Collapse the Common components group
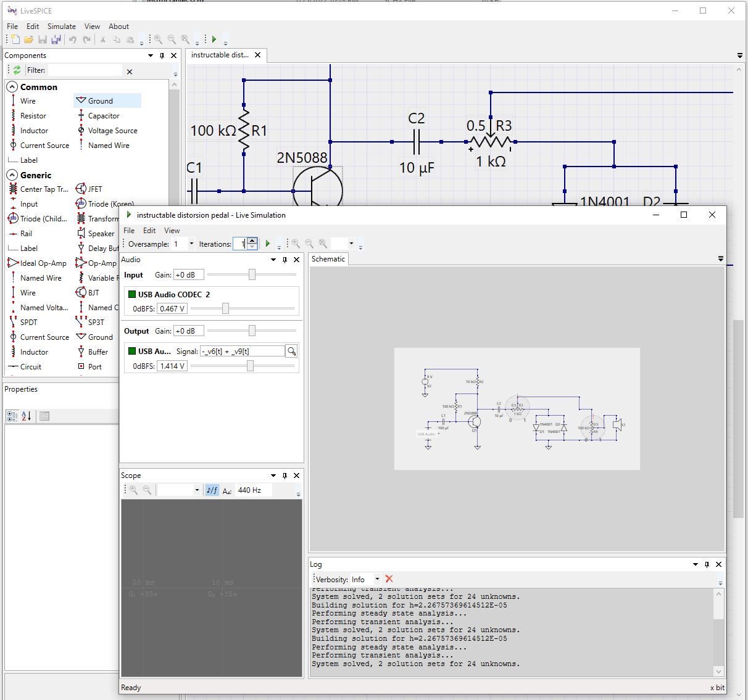This screenshot has height=700, width=748. (x=12, y=87)
